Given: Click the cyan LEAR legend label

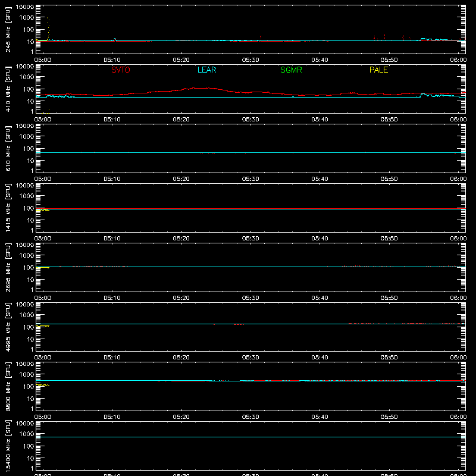Looking at the screenshot, I should pyautogui.click(x=206, y=70).
